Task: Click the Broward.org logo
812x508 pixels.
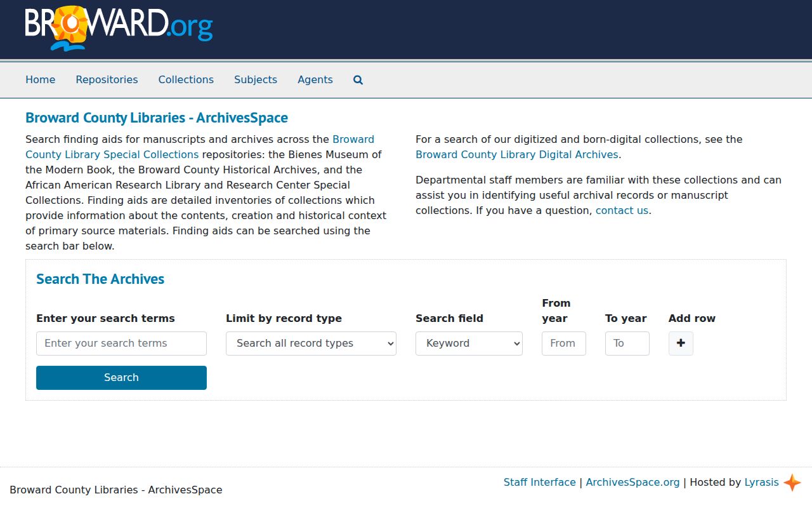Action: point(119,29)
